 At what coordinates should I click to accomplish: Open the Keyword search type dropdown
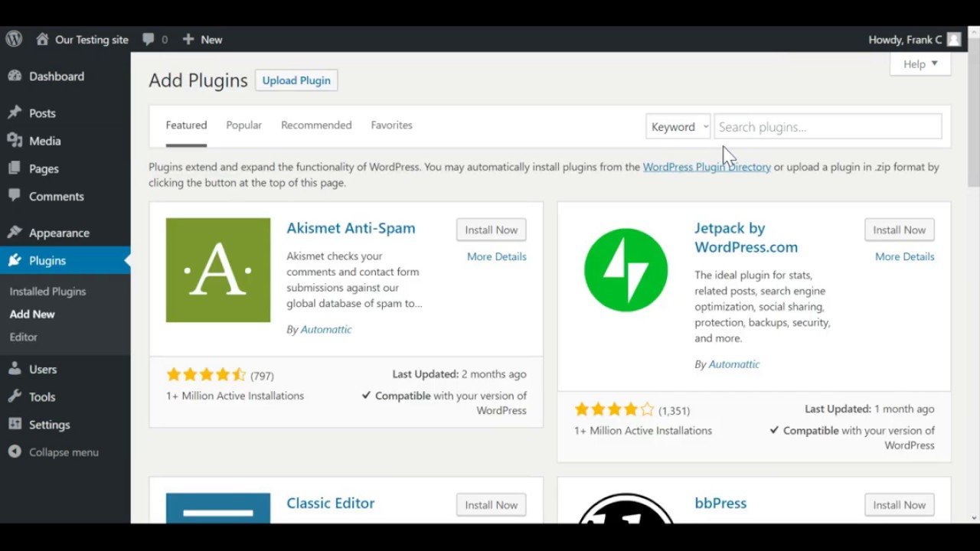(x=678, y=127)
